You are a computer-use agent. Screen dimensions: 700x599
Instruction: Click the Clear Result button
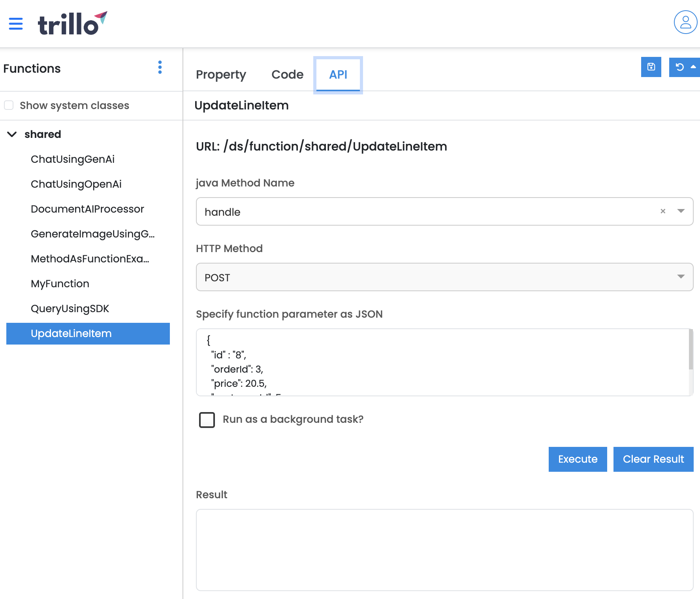tap(653, 459)
